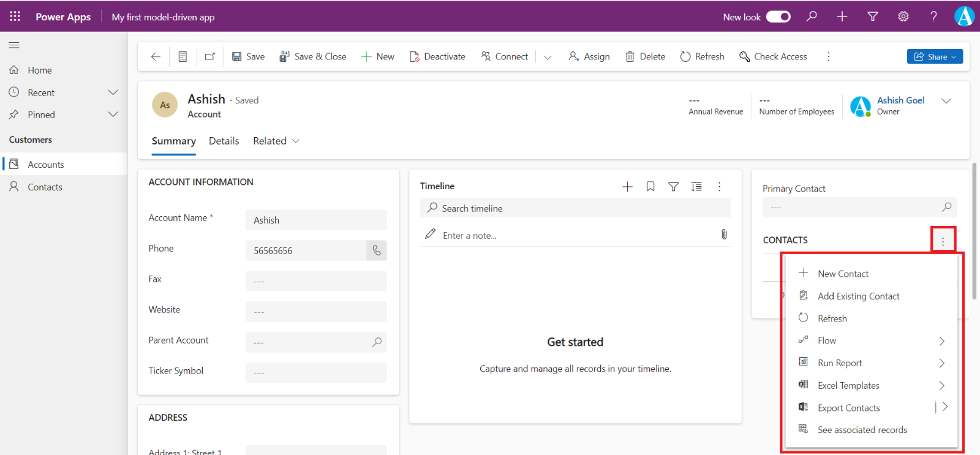Image resolution: width=980 pixels, height=455 pixels.
Task: Add a timeline record with plus icon
Action: tap(627, 186)
